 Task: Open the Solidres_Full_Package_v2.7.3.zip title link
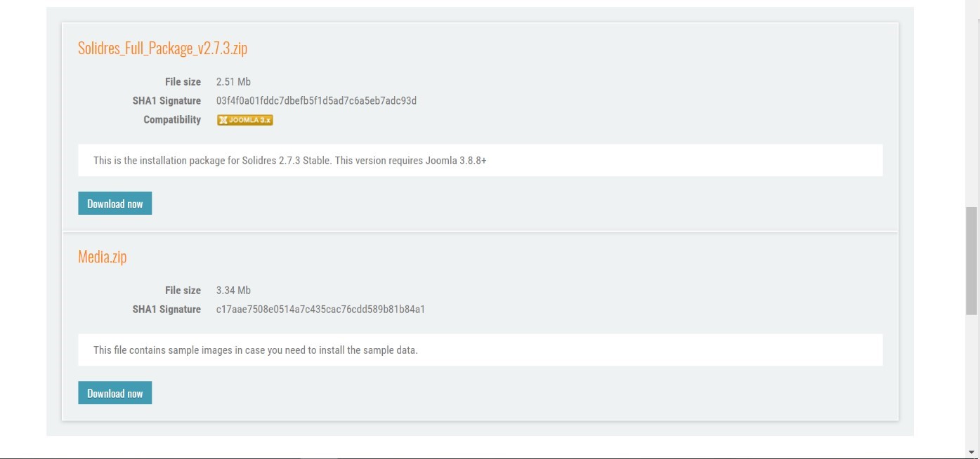click(x=162, y=48)
